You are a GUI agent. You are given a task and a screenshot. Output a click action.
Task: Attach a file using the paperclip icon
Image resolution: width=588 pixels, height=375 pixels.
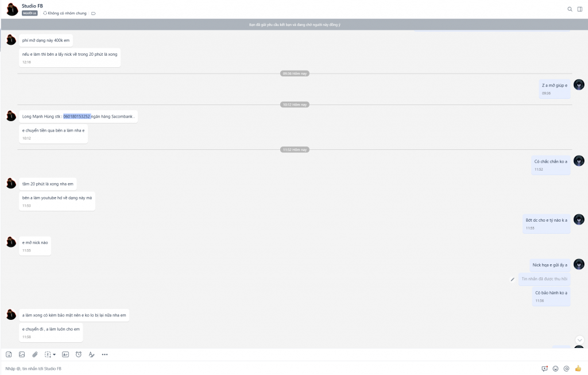point(34,354)
